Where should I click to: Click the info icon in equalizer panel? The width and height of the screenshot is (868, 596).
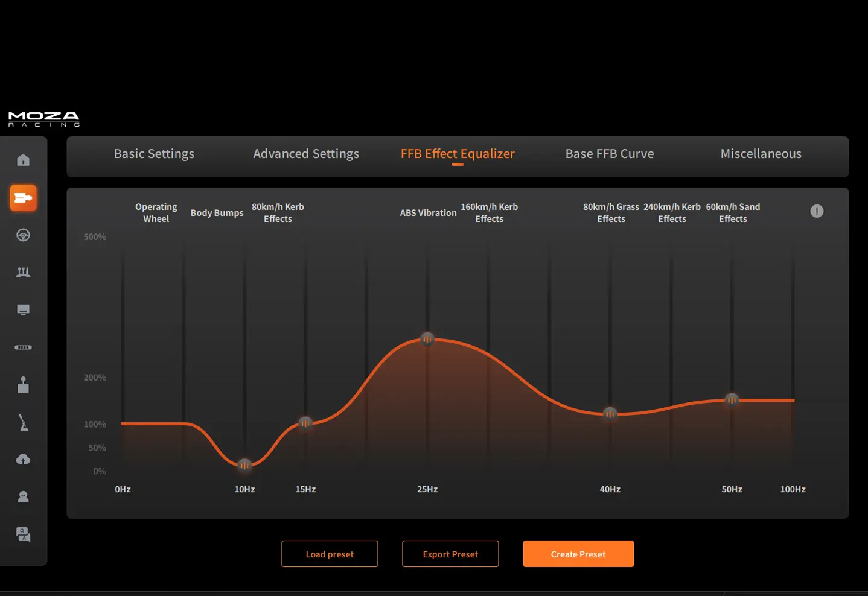[817, 211]
